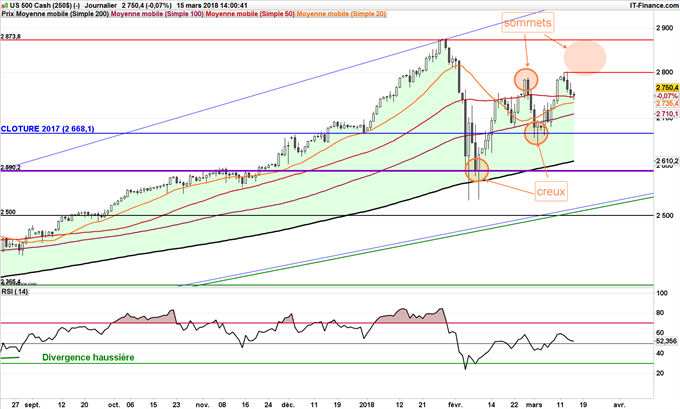Click the 40 value on RSI axis
This screenshot has width=680, height=409.
(x=660, y=353)
